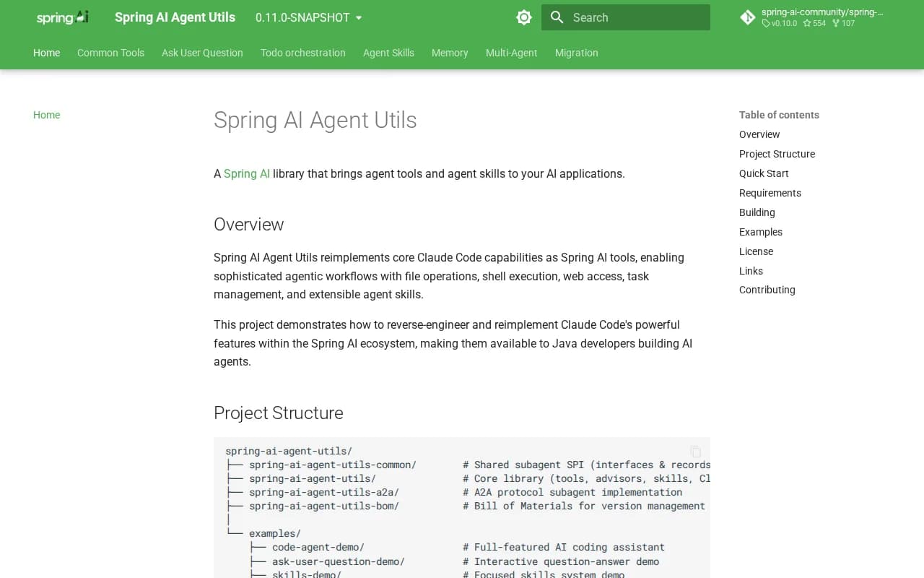Click the version dropdown arrow
Viewport: 924px width, 578px height.
pyautogui.click(x=359, y=18)
